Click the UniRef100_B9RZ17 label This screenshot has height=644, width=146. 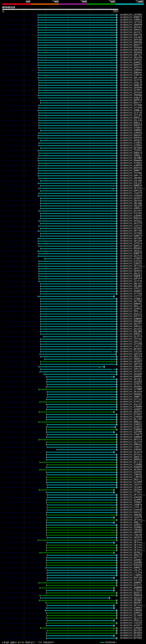point(131,334)
